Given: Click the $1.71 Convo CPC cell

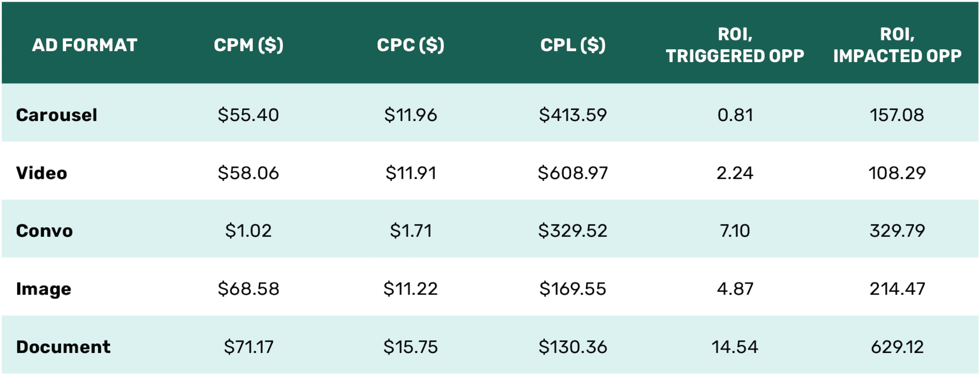Looking at the screenshot, I should (411, 231).
